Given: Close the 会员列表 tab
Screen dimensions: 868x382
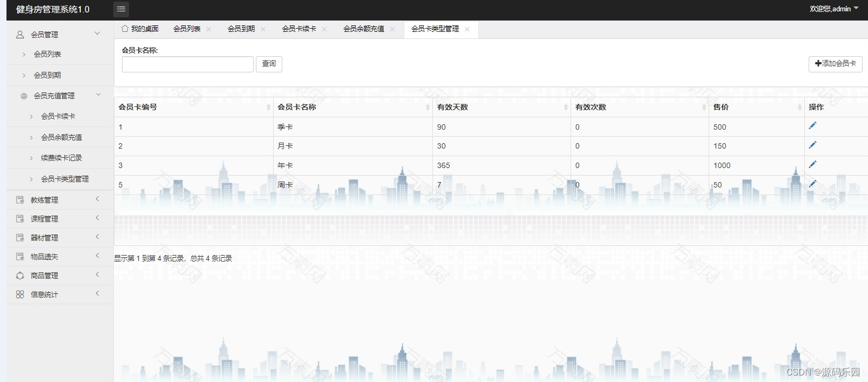Looking at the screenshot, I should (209, 29).
